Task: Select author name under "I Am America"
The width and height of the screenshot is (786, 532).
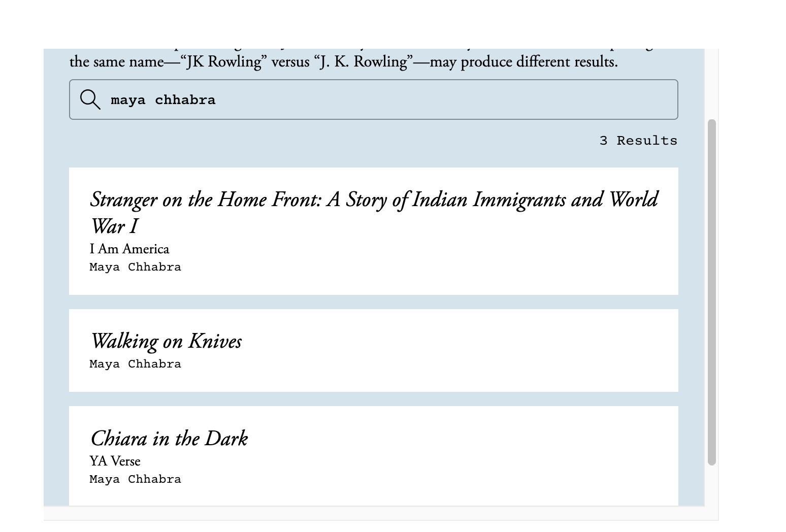Action: 135,267
